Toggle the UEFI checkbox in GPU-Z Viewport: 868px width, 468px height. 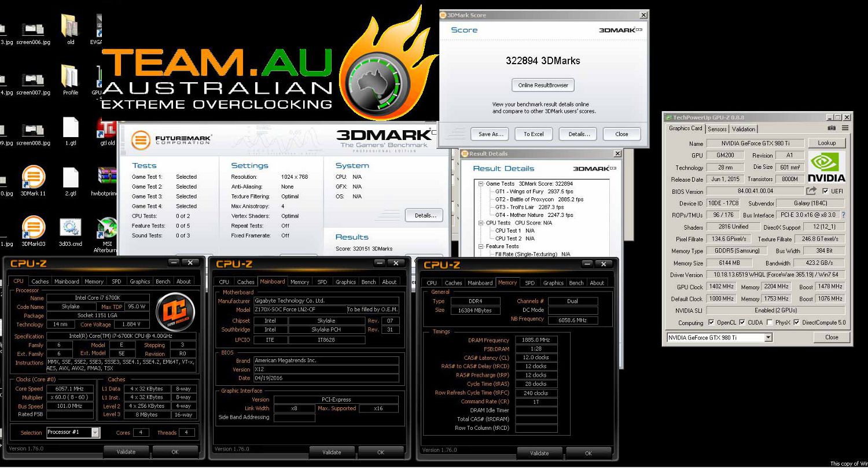click(x=825, y=191)
